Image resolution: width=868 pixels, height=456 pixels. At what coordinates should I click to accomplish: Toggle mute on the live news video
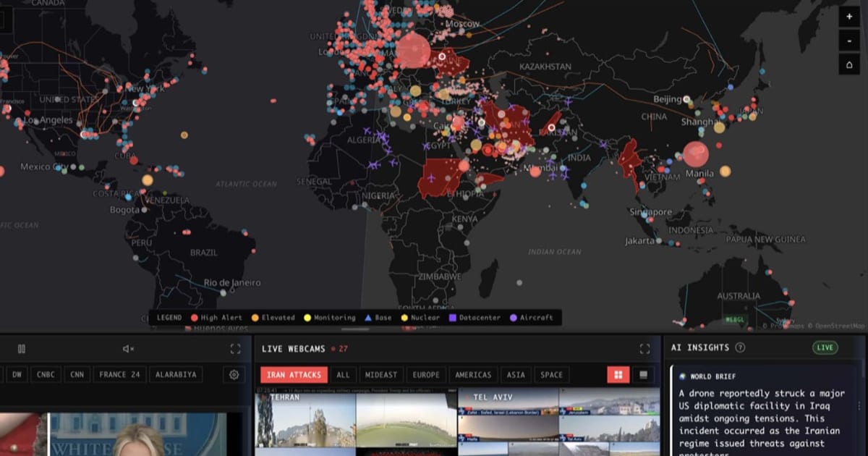[x=128, y=349]
